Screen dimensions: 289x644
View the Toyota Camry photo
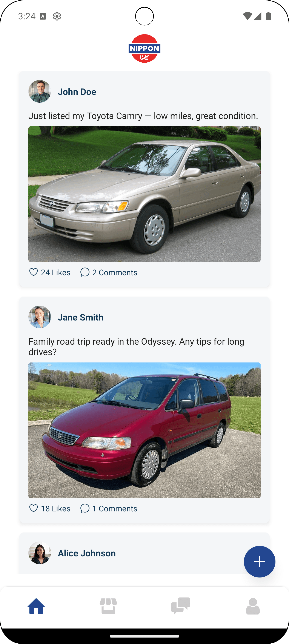[x=144, y=194]
